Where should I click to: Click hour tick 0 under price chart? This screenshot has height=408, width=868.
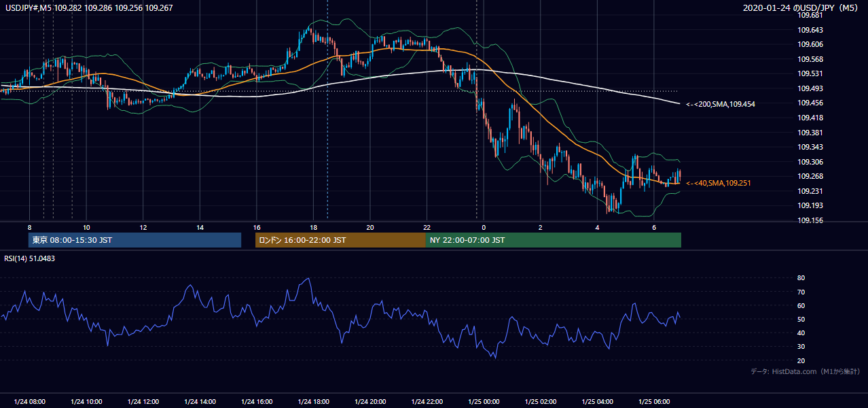pos(484,227)
